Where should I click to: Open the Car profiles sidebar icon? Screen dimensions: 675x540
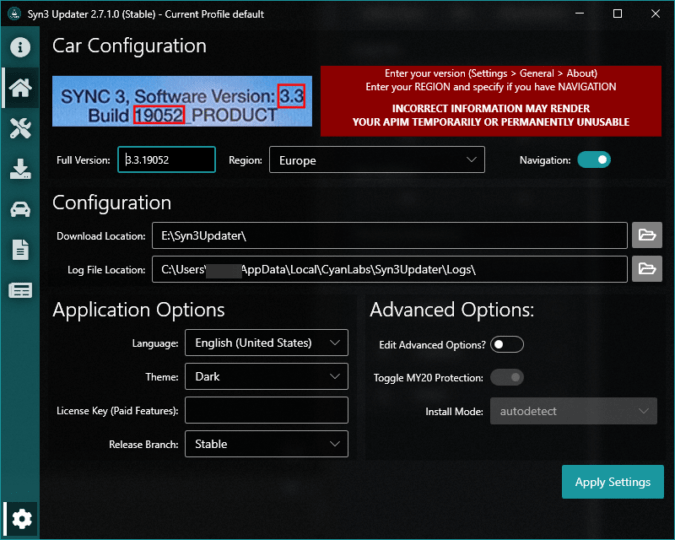(x=20, y=210)
